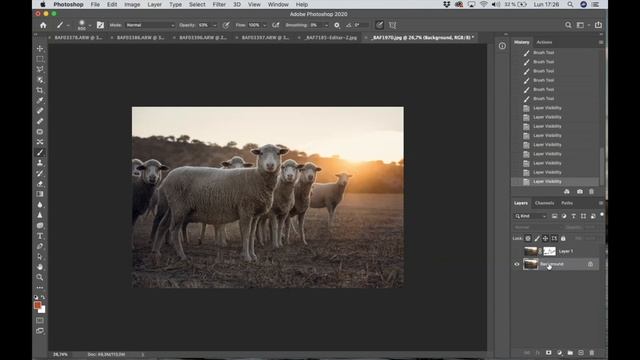Toggle lock image pixels brush icon

point(537,238)
